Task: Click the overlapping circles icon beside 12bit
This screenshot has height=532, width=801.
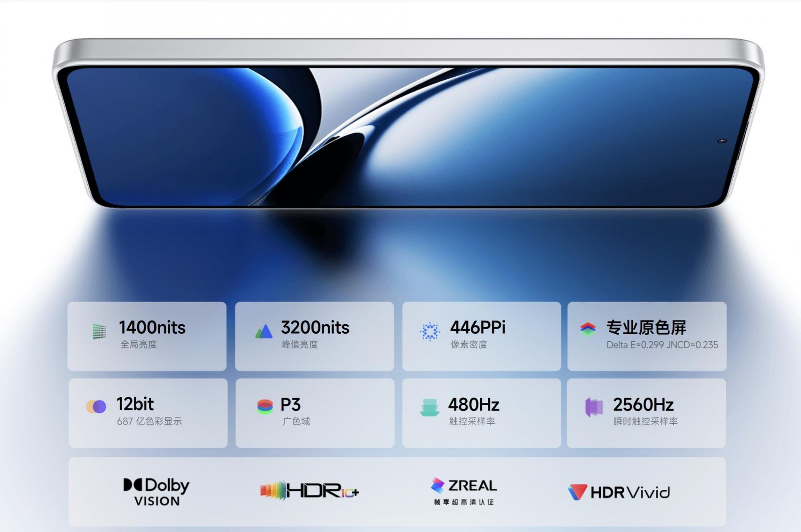Action: click(x=96, y=406)
